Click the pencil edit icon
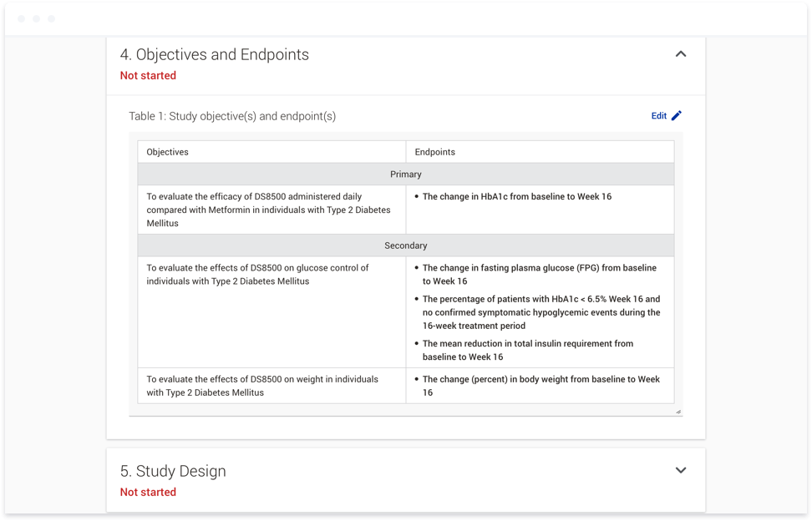Viewport: 812px width, 521px height. click(x=677, y=116)
